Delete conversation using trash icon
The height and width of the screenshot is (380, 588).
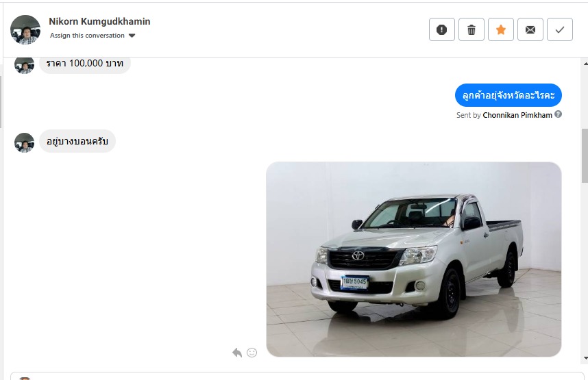[471, 29]
